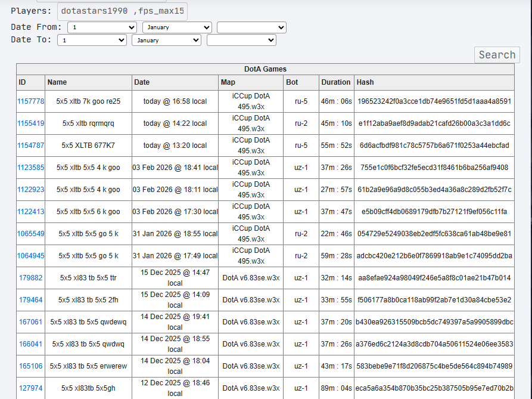
Task: Click date 'today @ 13:20 local'
Action: (175, 146)
